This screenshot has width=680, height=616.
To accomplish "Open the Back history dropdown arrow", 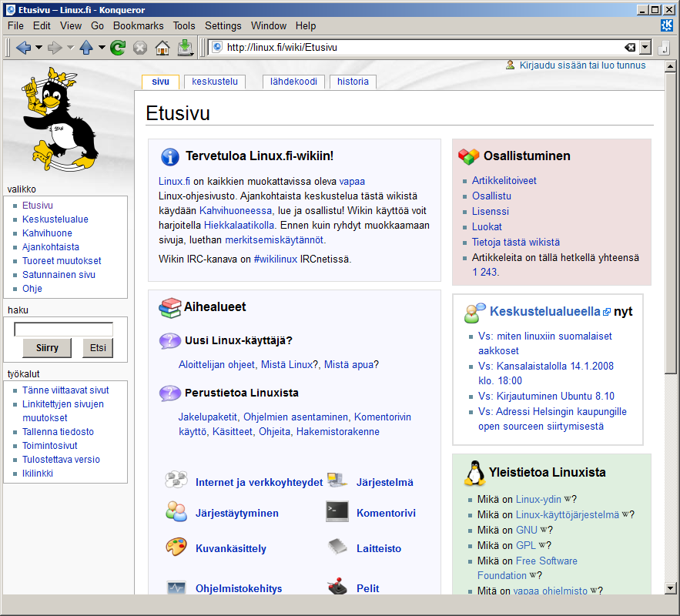I will pyautogui.click(x=39, y=48).
